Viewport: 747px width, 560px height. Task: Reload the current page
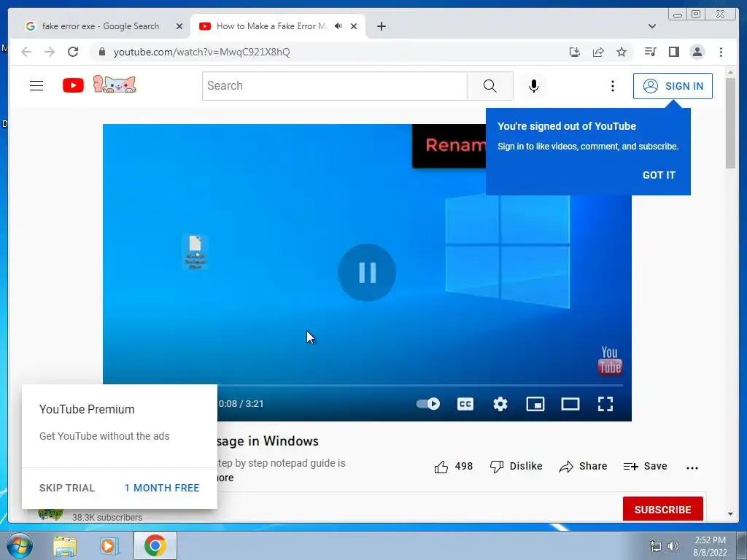click(73, 52)
